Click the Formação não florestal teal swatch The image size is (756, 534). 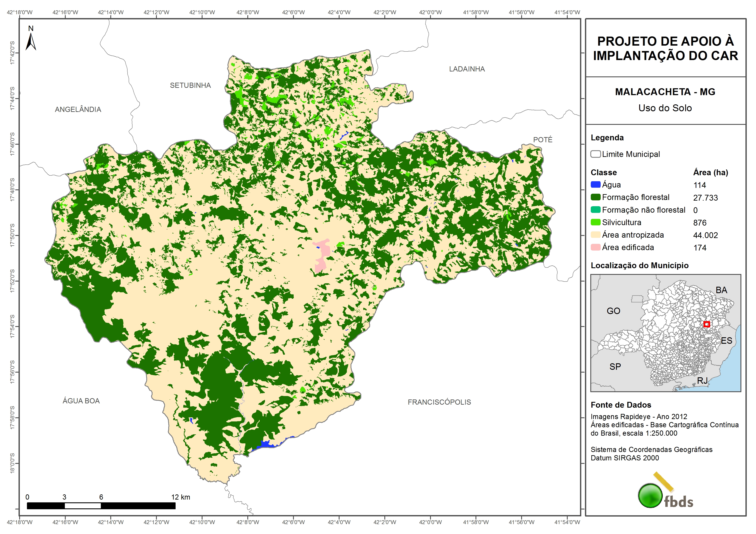point(595,210)
